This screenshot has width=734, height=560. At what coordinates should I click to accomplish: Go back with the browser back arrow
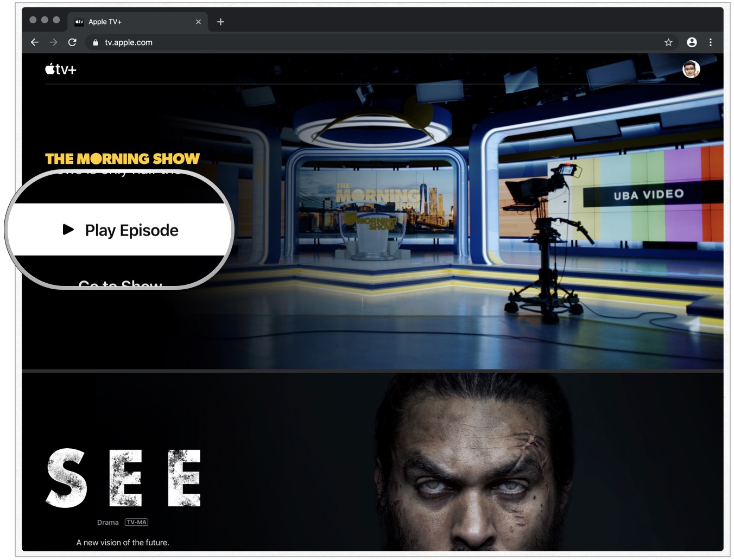pos(35,42)
